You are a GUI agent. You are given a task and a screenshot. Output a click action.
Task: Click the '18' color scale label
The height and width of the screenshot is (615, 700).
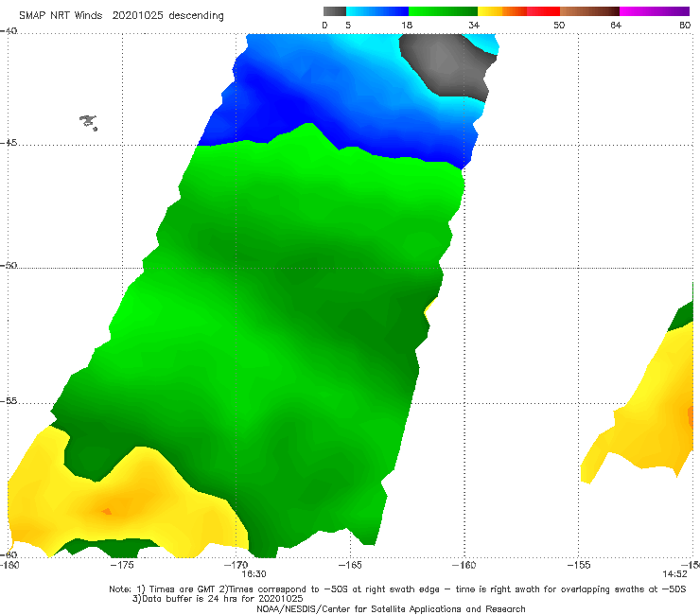407,25
